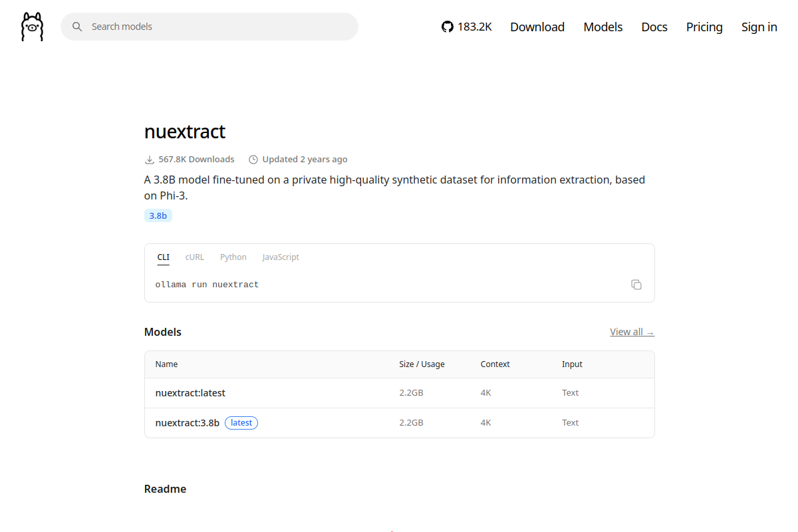Click the 'ollama run nuextract' command text

(x=207, y=285)
